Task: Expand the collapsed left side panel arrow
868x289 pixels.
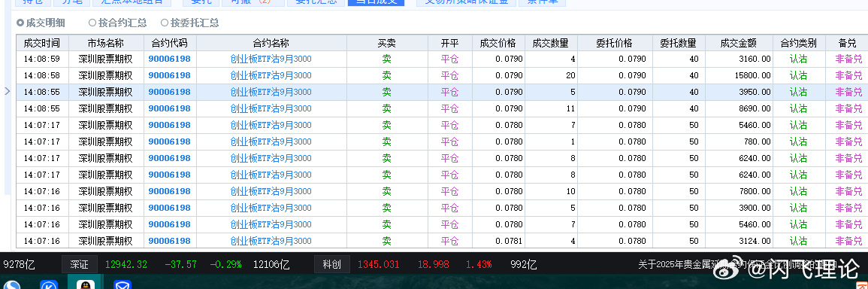Action: [8, 91]
